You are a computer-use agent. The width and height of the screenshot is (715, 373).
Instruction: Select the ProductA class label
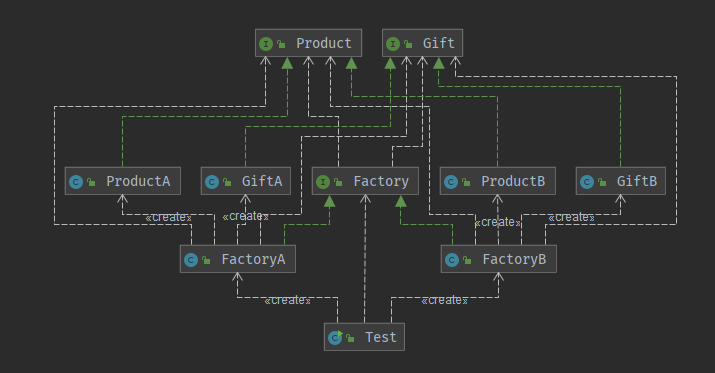(138, 181)
